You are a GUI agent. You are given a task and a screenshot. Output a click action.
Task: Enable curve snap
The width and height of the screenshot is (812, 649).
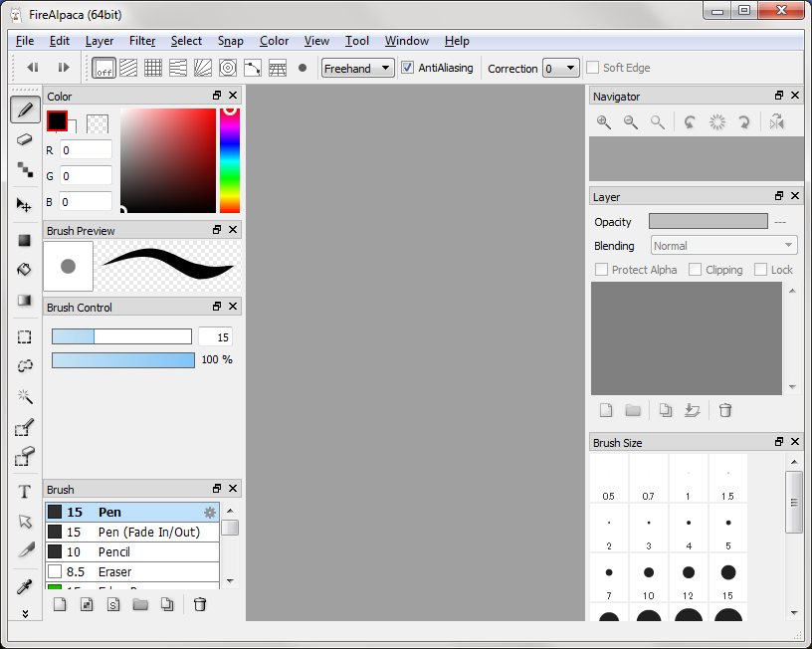[253, 68]
